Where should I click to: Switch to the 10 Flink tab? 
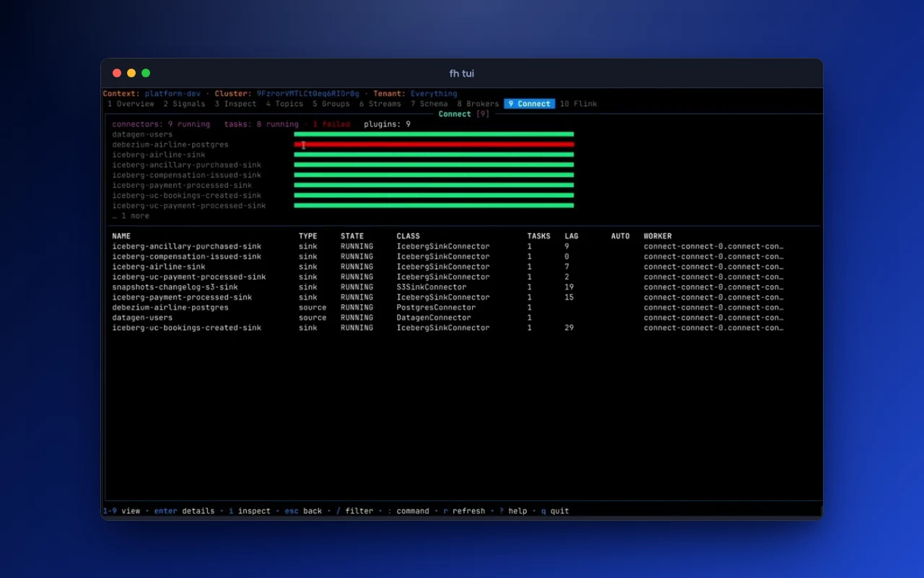tap(578, 104)
